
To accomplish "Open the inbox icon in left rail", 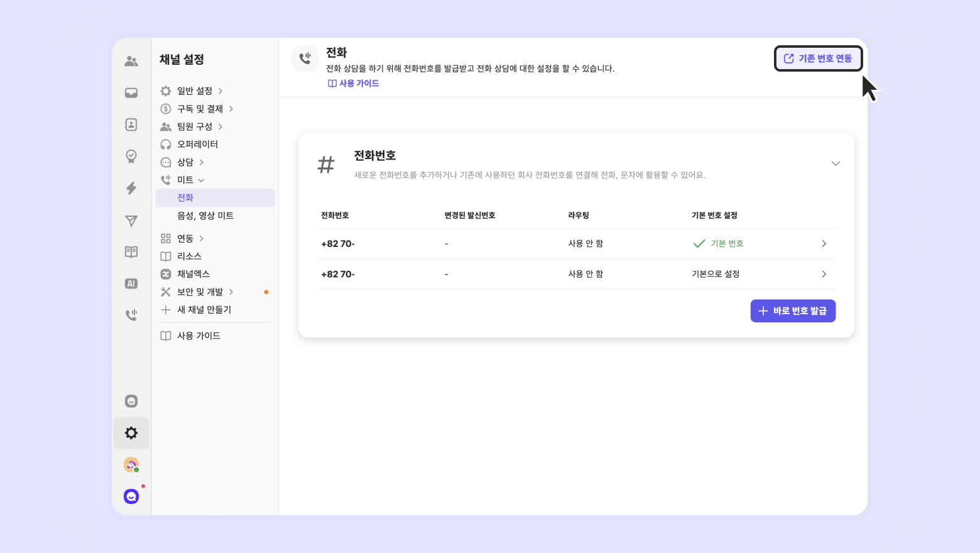I will pyautogui.click(x=131, y=93).
